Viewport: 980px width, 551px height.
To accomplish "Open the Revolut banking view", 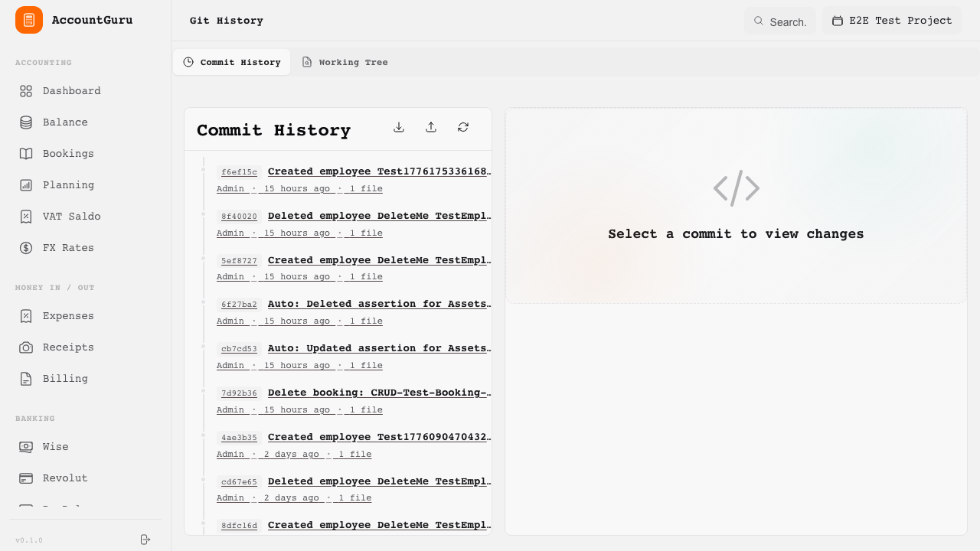I will (x=65, y=478).
